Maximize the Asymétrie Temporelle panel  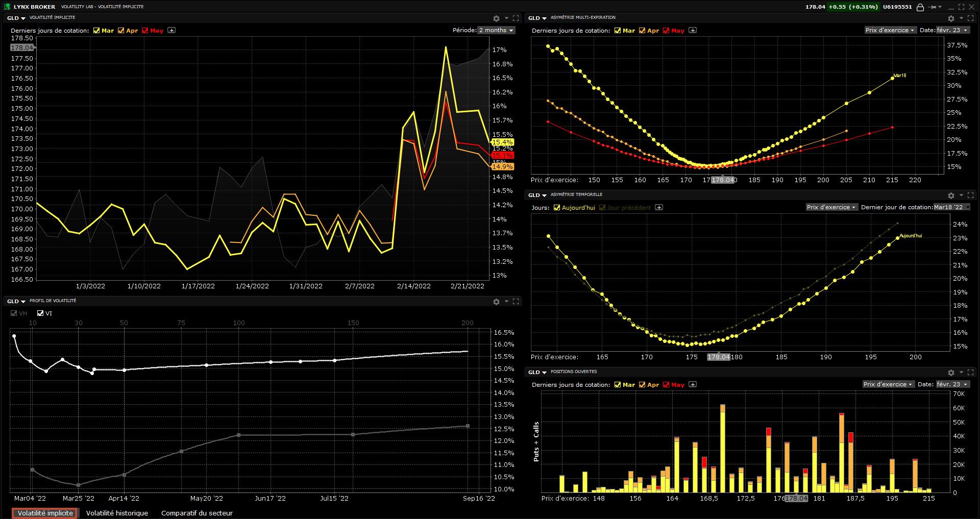click(970, 195)
